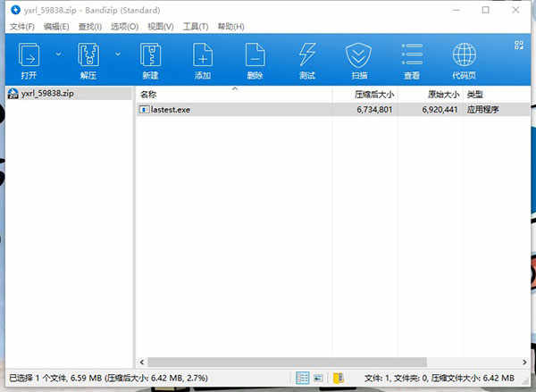This screenshot has height=392, width=536.
Task: Click the original size value 6,920,441
Action: (440, 110)
